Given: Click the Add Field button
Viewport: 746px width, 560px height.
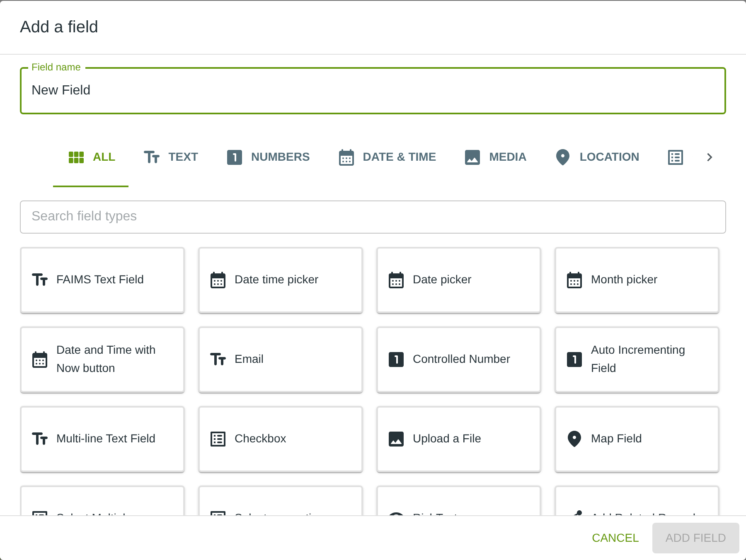Looking at the screenshot, I should pyautogui.click(x=695, y=538).
